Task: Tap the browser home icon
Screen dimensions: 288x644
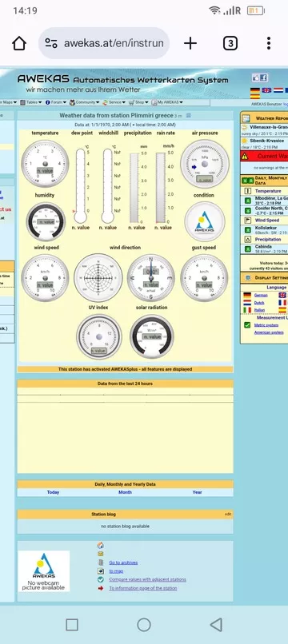Action: [x=19, y=43]
